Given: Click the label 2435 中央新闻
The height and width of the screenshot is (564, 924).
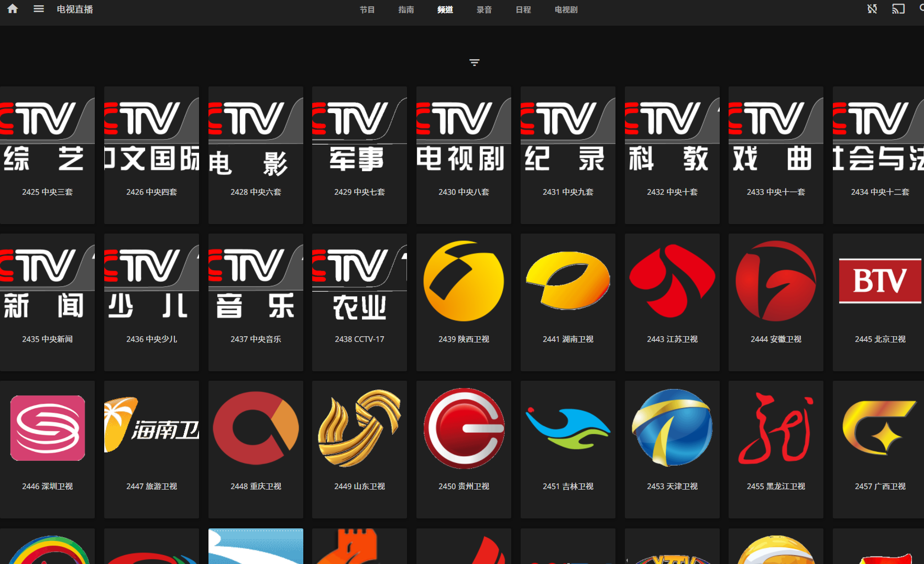Looking at the screenshot, I should pos(47,339).
